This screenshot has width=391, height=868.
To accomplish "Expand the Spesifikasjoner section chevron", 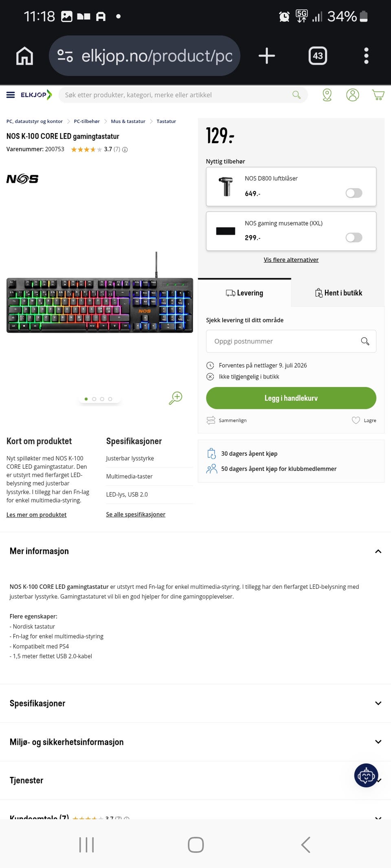I will tap(378, 703).
